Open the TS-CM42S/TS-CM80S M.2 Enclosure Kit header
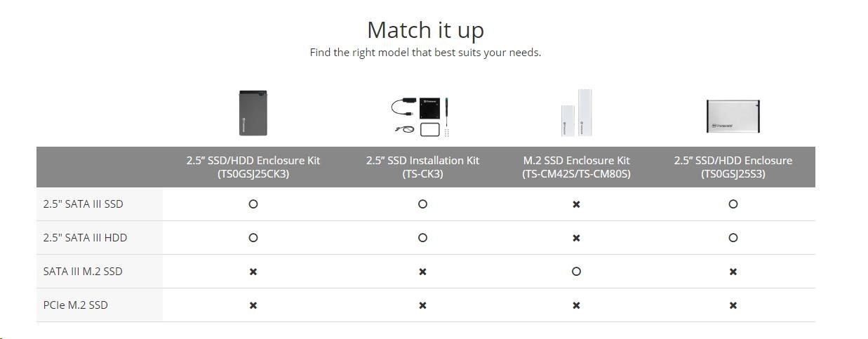868x339 pixels. 576,167
